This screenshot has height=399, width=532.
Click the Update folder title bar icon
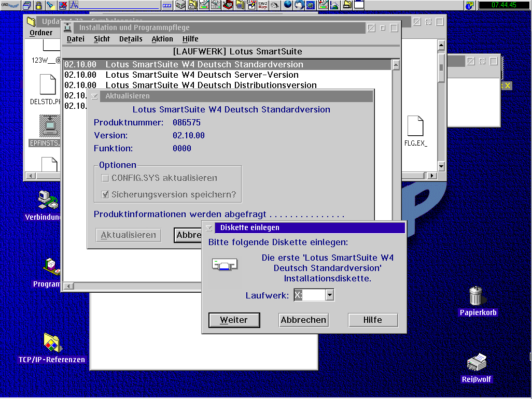[x=31, y=21]
